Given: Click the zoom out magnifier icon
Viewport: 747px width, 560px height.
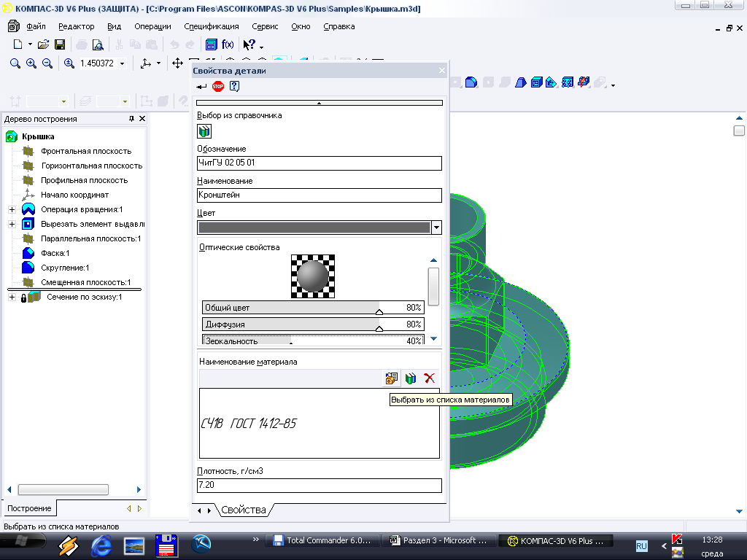Looking at the screenshot, I should click(x=47, y=63).
